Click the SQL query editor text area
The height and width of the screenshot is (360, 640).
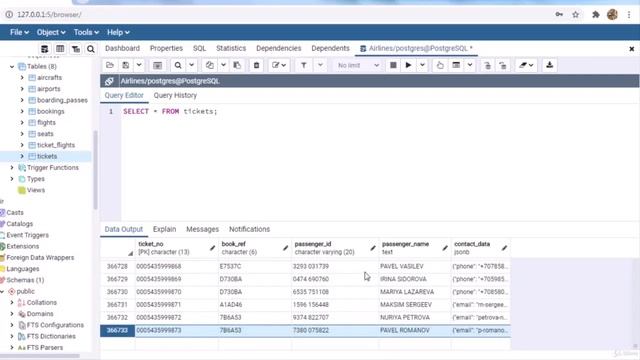click(x=380, y=162)
